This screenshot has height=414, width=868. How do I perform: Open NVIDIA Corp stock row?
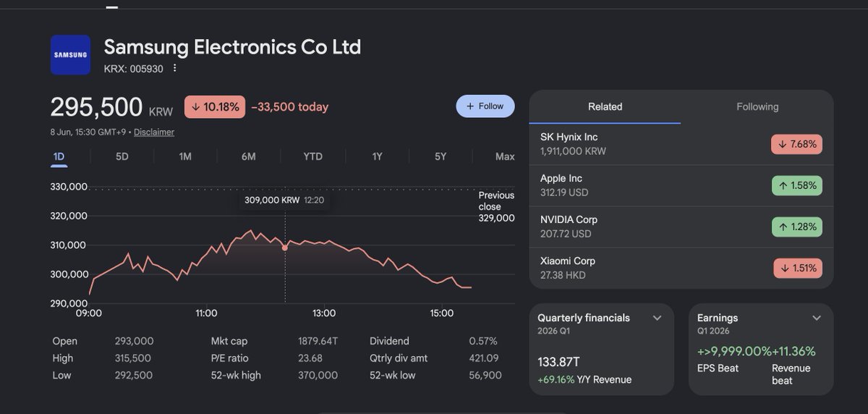(681, 227)
